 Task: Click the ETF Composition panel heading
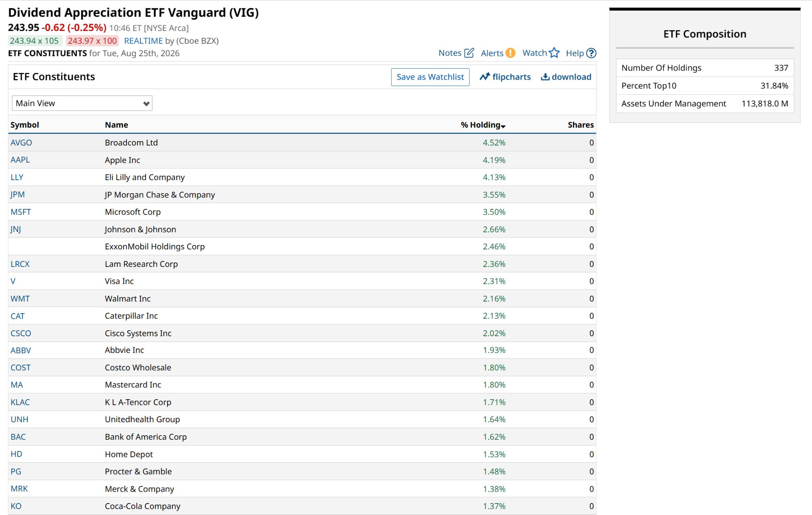click(x=705, y=34)
